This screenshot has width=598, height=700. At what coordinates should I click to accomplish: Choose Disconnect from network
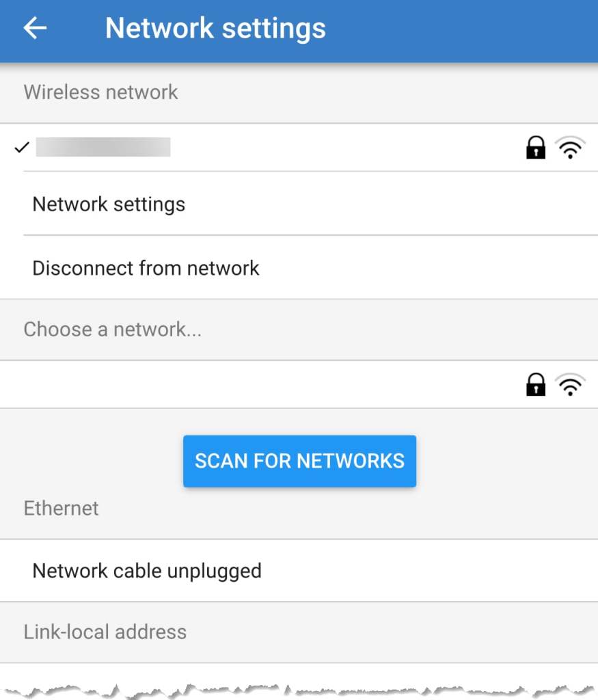pos(146,267)
